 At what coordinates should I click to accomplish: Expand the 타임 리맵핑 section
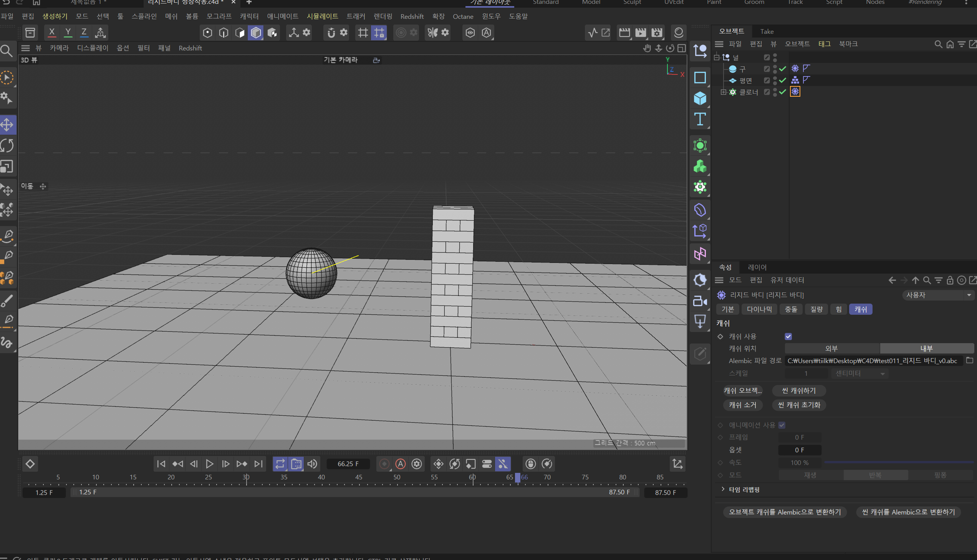click(x=723, y=489)
